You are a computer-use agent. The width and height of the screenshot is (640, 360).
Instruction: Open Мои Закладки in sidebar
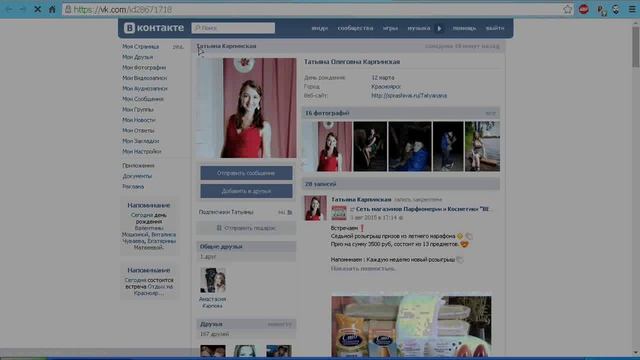tap(141, 141)
